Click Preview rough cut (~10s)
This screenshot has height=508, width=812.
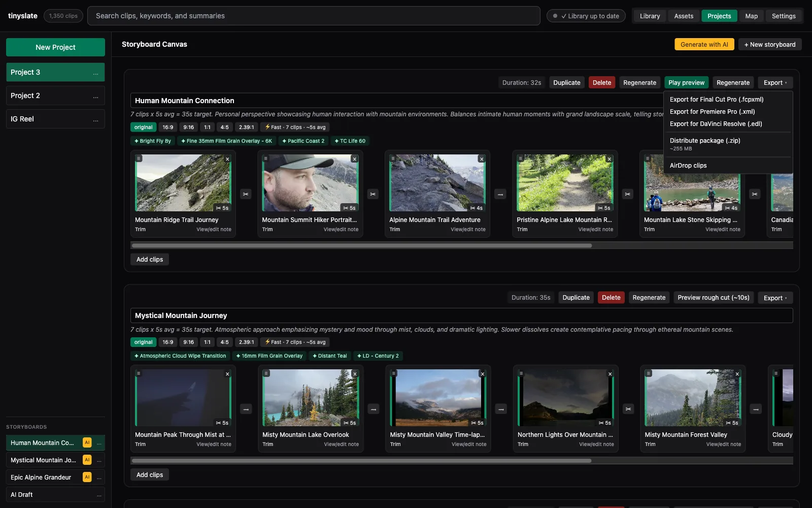tap(713, 298)
